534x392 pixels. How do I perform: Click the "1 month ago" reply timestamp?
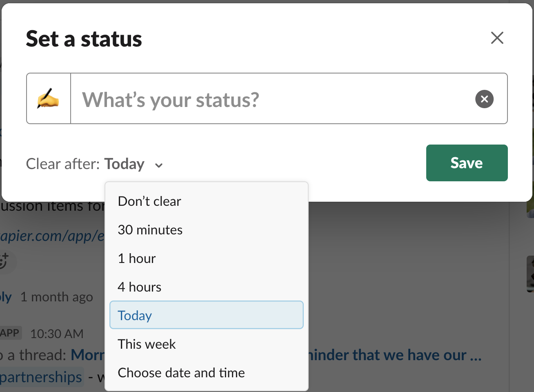coord(56,297)
